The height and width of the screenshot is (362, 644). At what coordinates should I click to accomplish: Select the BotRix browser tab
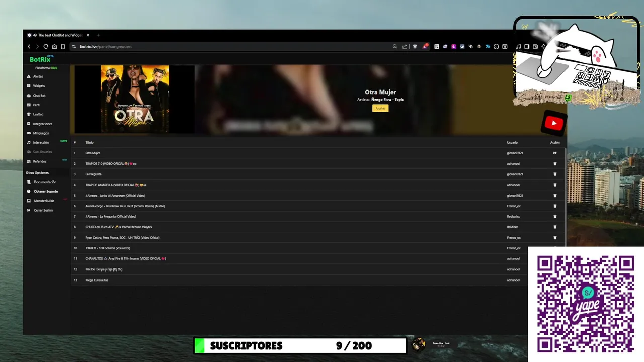58,35
